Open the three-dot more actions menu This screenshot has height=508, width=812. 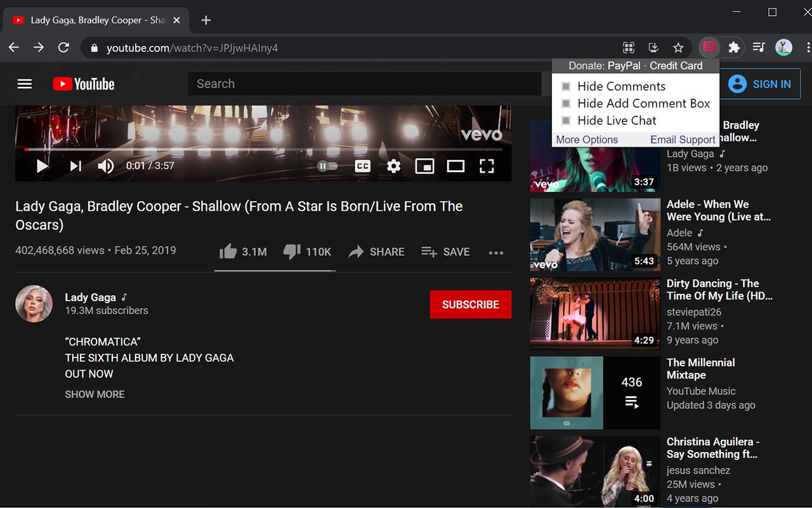click(x=496, y=253)
